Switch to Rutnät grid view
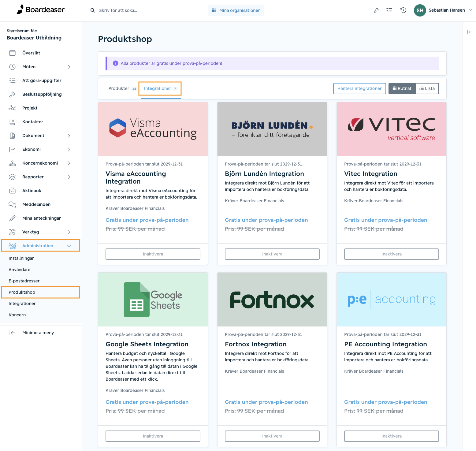This screenshot has width=476, height=451. pos(402,88)
